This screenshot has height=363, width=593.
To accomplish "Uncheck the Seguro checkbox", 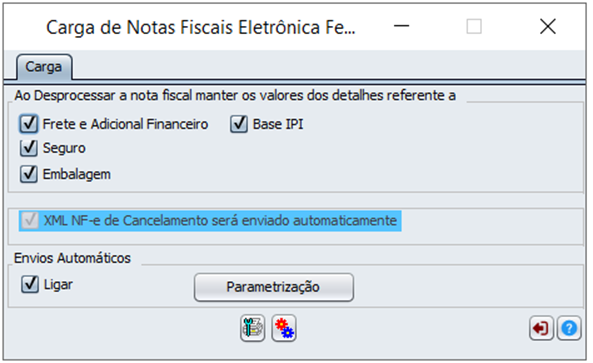I will (x=29, y=148).
